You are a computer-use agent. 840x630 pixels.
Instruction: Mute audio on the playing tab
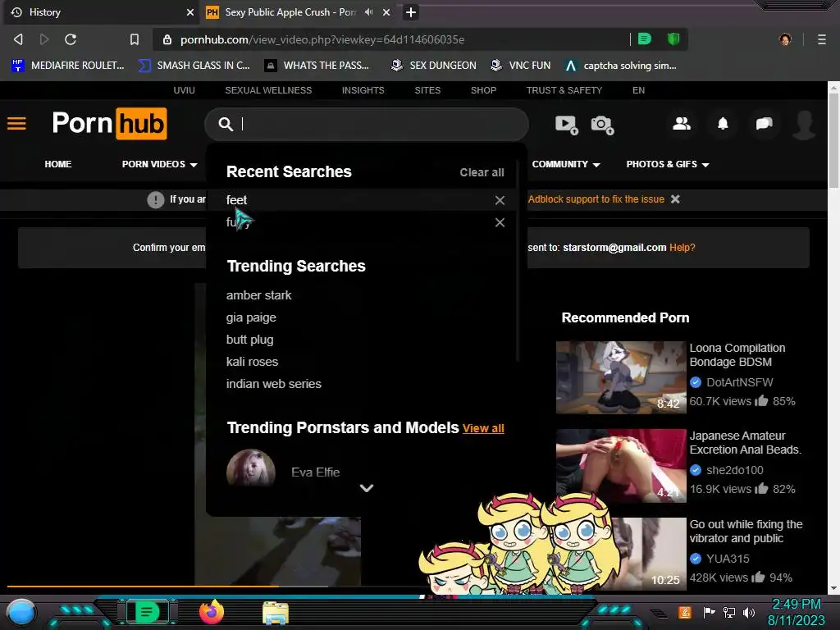pyautogui.click(x=368, y=11)
